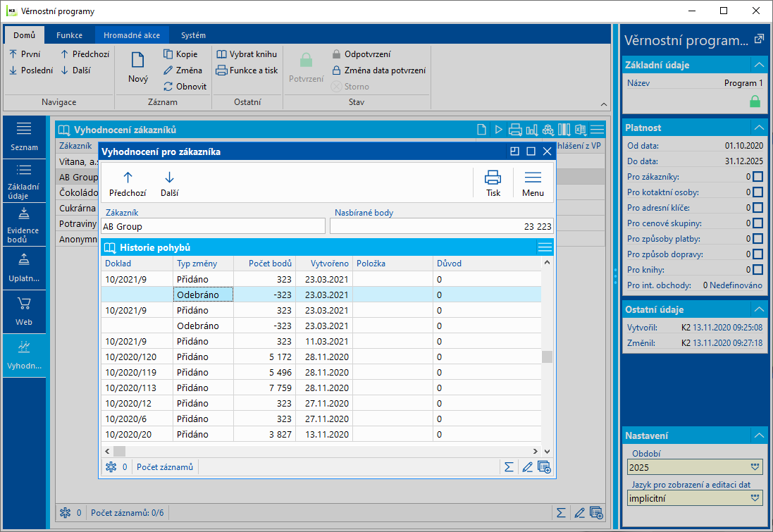
Task: Switch to the Funkce ribbon tab
Action: click(70, 35)
